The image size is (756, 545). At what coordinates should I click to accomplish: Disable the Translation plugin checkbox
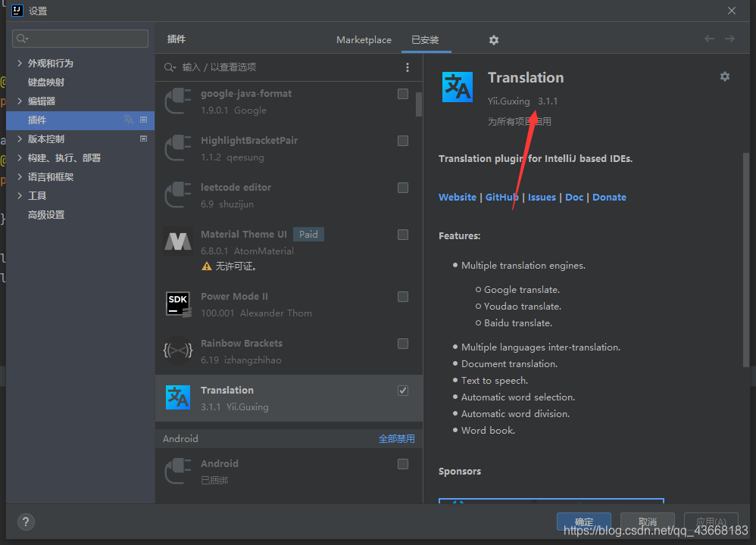(x=403, y=391)
